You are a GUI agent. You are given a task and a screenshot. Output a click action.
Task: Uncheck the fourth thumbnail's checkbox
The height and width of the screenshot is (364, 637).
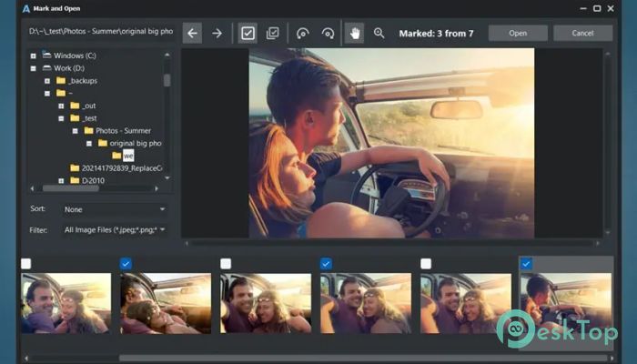pyautogui.click(x=326, y=264)
